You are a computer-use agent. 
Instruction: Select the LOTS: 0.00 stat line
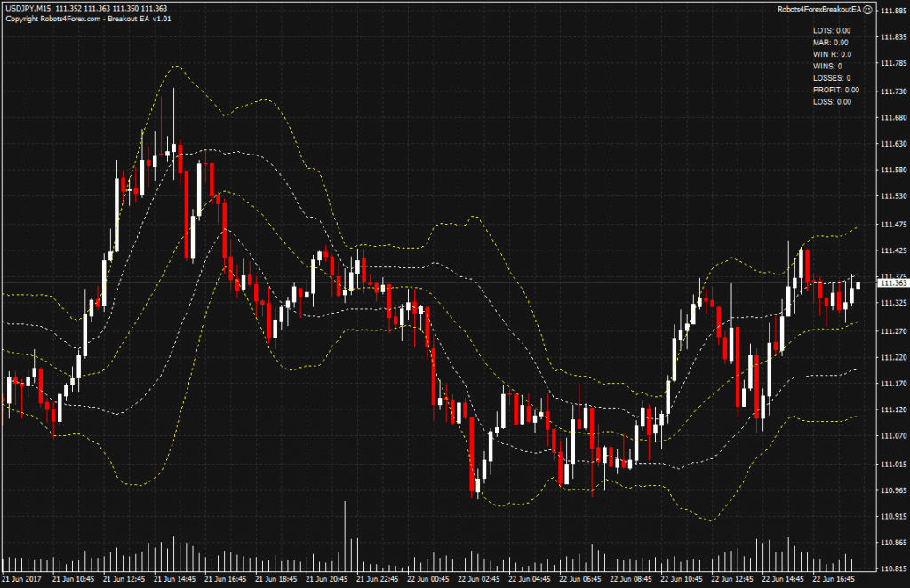(832, 31)
